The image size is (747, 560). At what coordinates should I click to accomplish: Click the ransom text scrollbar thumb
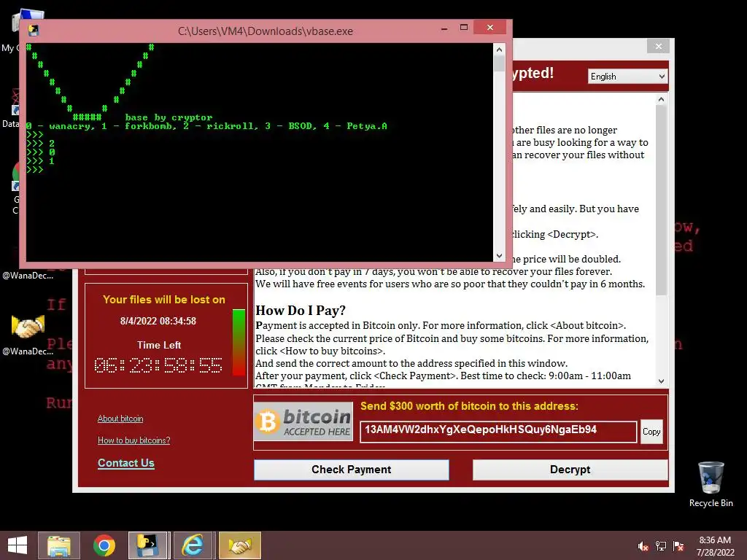tap(661, 200)
